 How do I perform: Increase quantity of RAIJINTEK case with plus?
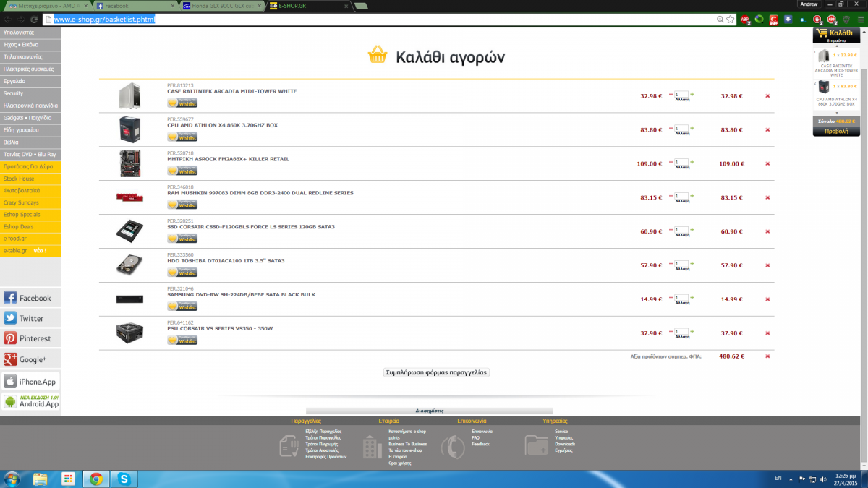(x=692, y=94)
